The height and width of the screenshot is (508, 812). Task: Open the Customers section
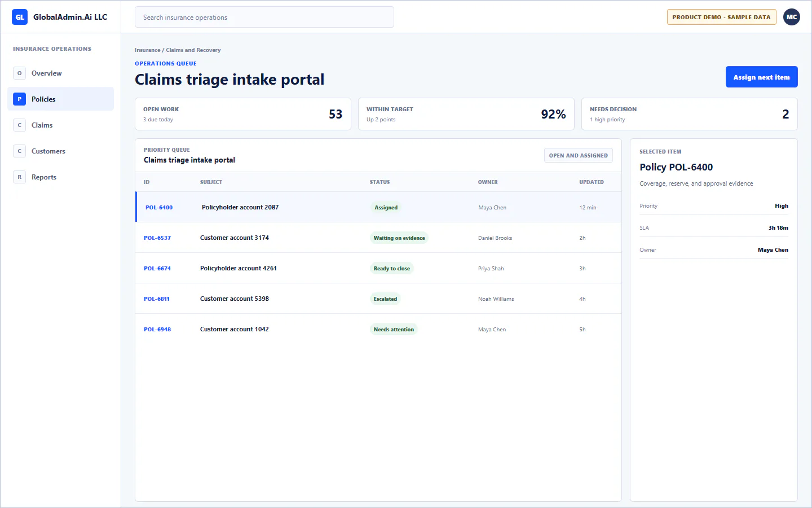click(60, 151)
